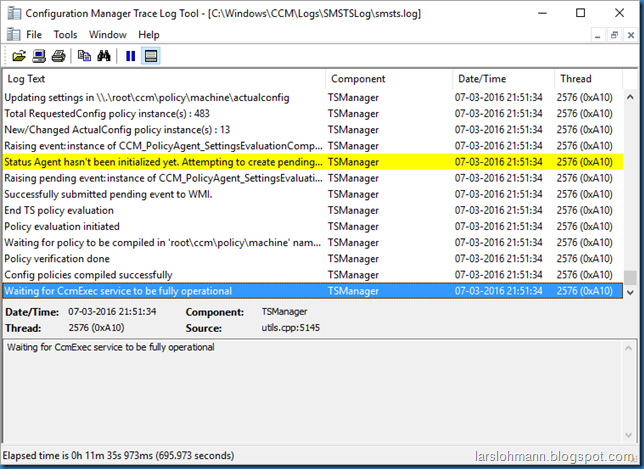This screenshot has width=644, height=469.
Task: Toggle the Show details pane toolbar button
Action: click(x=151, y=56)
